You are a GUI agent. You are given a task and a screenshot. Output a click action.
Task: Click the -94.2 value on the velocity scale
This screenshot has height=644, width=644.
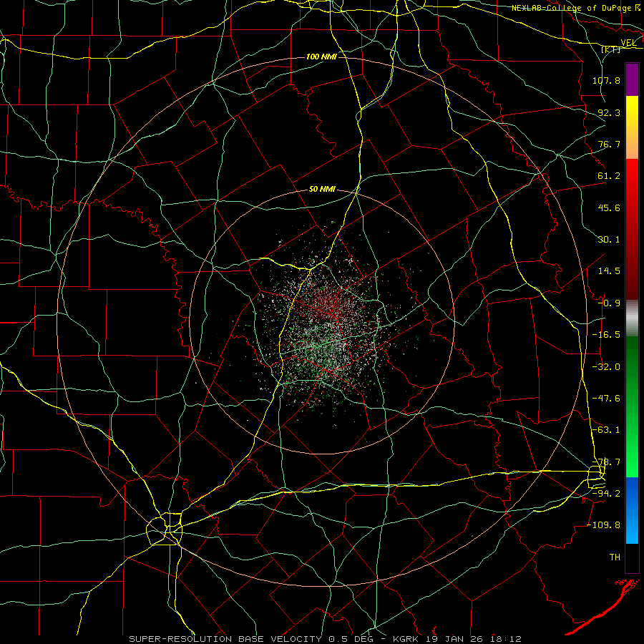click(x=606, y=494)
